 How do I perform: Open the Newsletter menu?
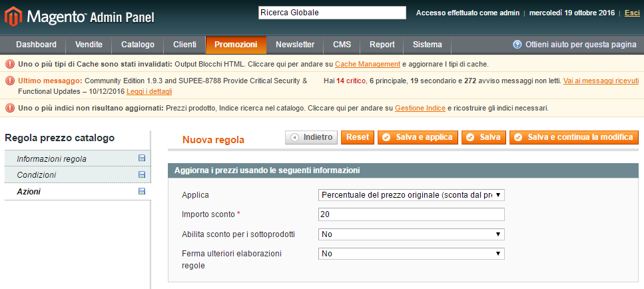295,45
